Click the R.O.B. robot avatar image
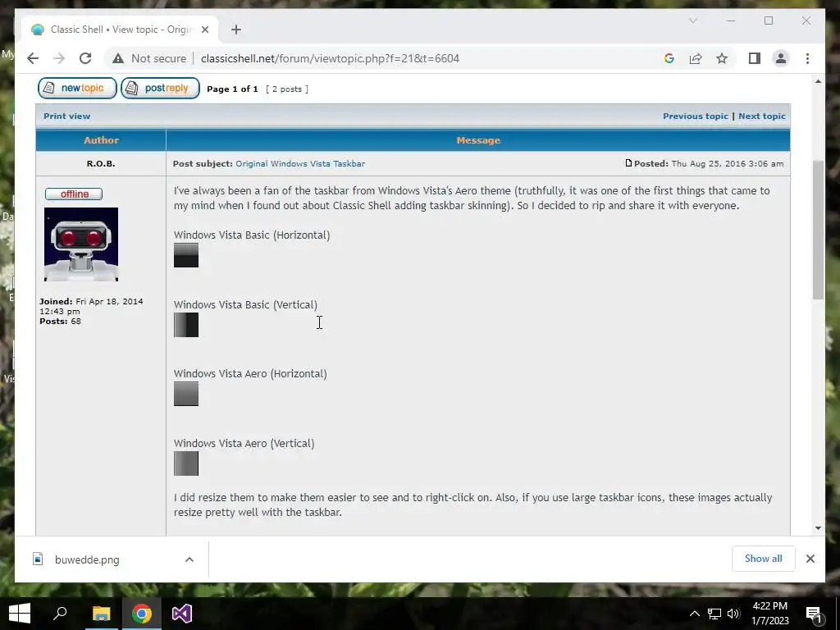This screenshot has height=630, width=840. pyautogui.click(x=81, y=244)
